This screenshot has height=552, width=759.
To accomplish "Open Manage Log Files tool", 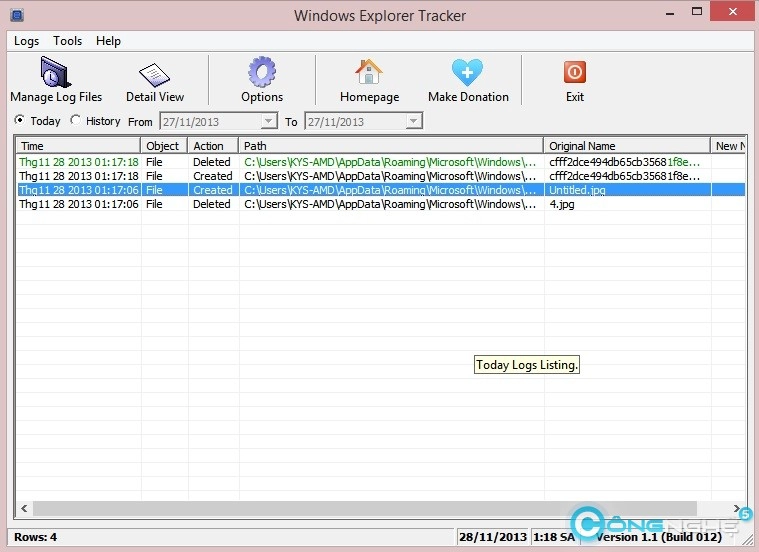I will [56, 80].
